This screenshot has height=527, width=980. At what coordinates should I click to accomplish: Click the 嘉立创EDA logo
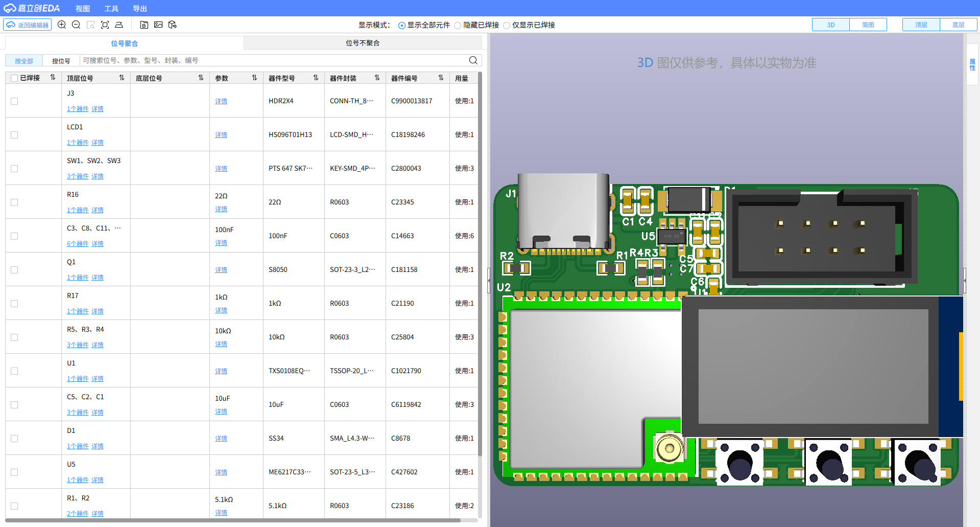coord(32,8)
